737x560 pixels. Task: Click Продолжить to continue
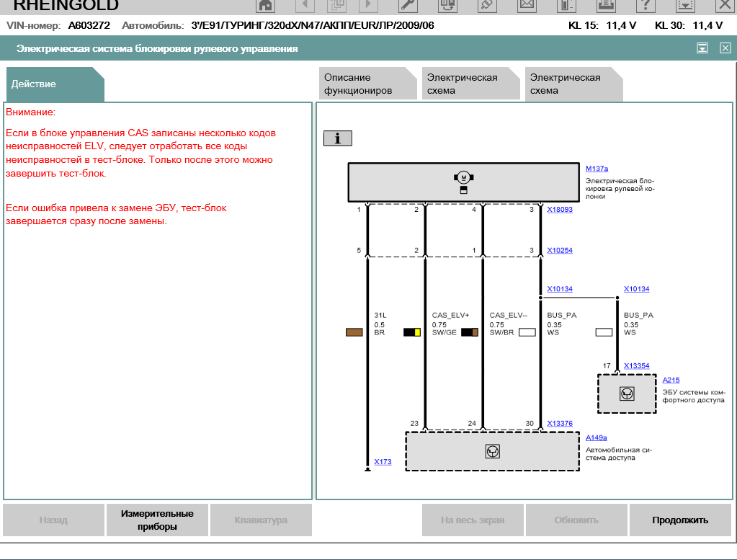point(680,520)
